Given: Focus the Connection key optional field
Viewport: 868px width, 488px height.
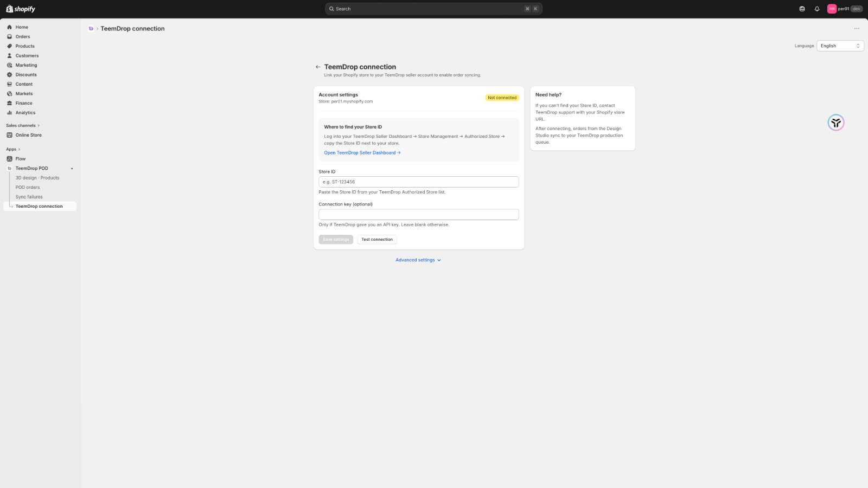Looking at the screenshot, I should 419,215.
